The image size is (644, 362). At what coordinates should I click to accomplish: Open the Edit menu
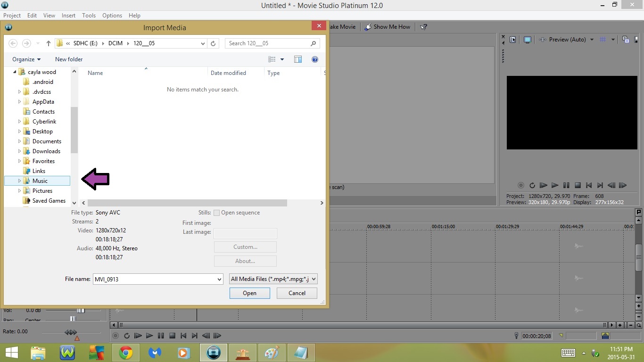[x=32, y=16]
